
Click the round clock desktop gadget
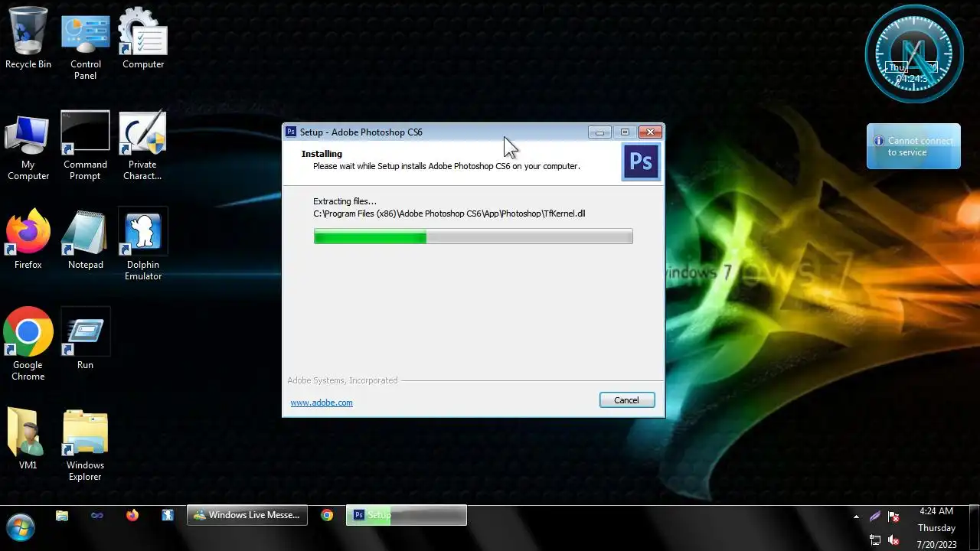point(913,54)
